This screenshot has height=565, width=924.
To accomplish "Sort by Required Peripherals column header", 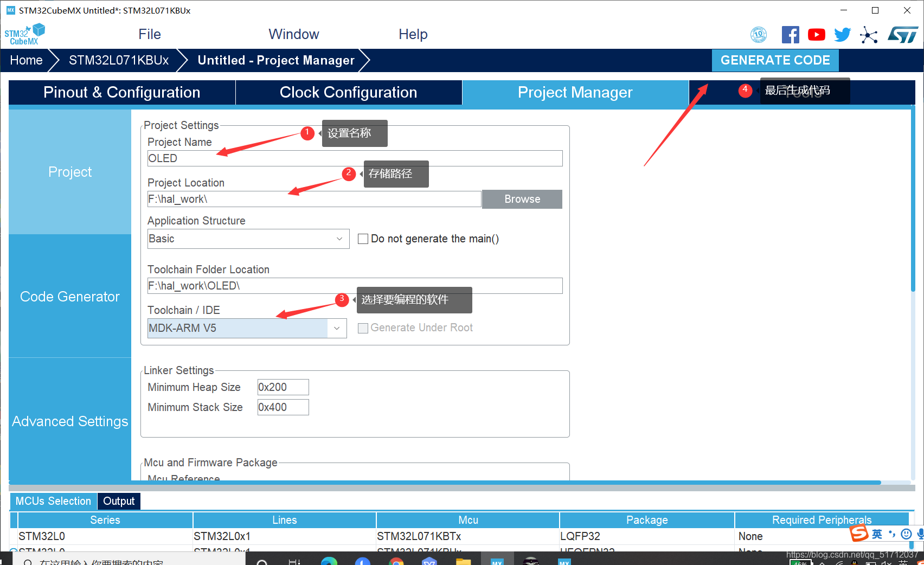I will 822,520.
